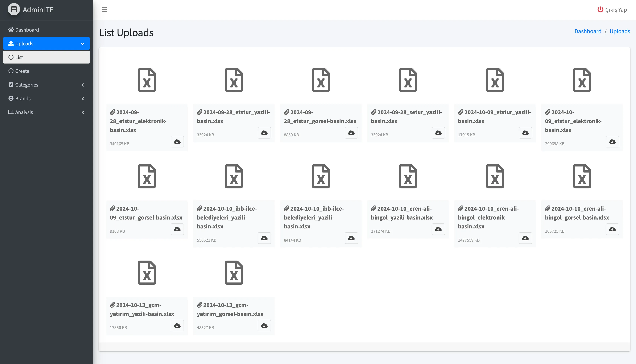Click download icon for 2024-09-28_setur_yazili-basin.xlsx

[x=438, y=133]
